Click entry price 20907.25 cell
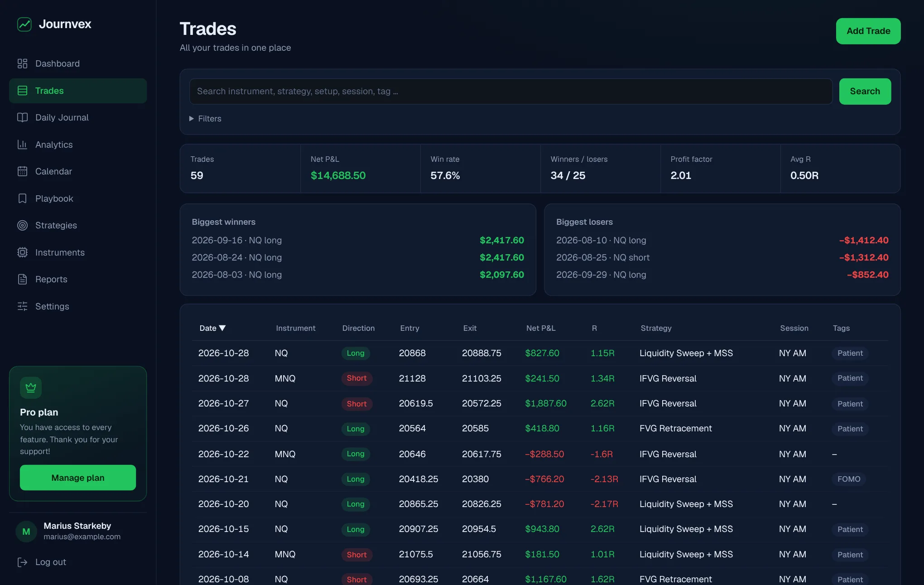 (418, 529)
